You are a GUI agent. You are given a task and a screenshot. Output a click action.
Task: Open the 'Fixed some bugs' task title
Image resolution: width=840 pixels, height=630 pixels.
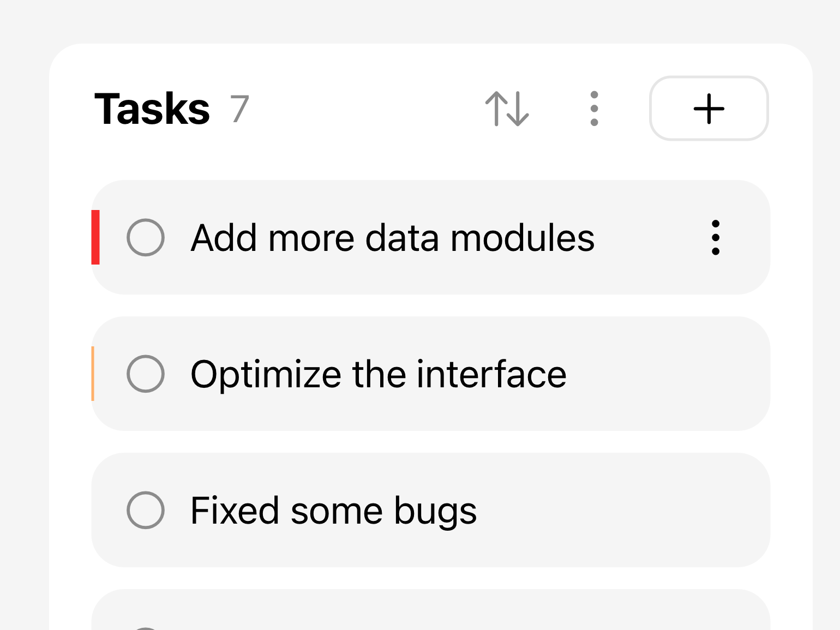click(x=333, y=511)
